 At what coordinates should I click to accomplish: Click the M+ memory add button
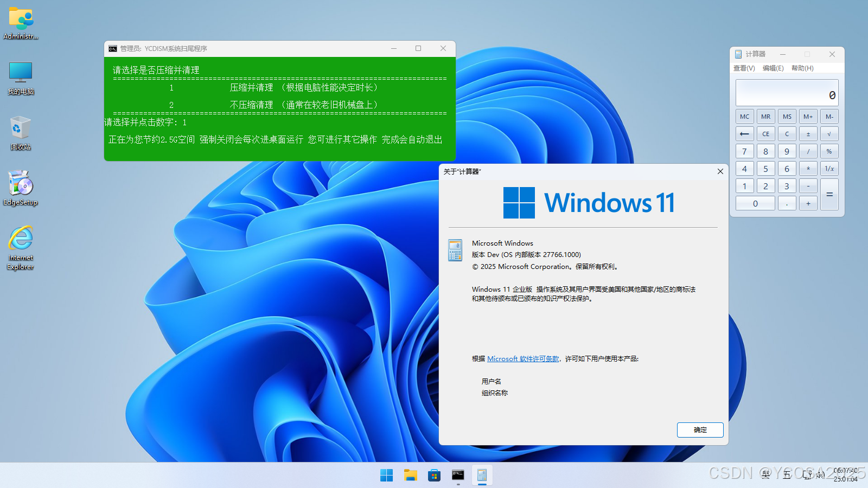(x=808, y=117)
